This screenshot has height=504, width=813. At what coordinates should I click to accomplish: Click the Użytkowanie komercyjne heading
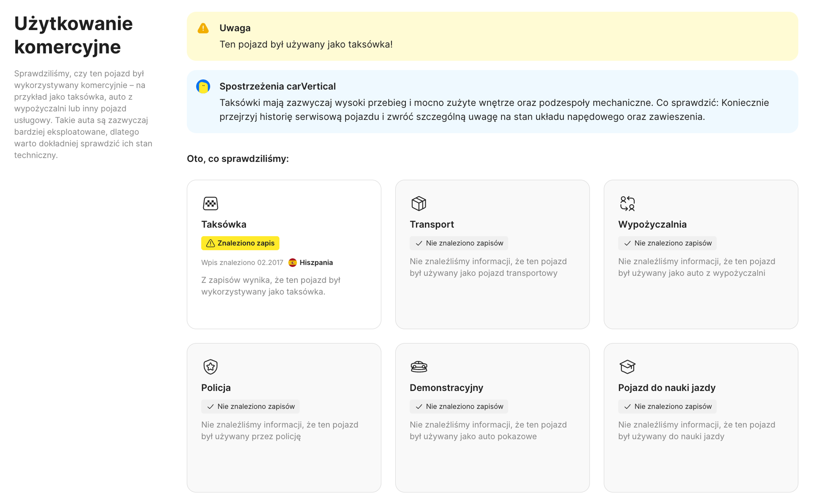coord(73,35)
